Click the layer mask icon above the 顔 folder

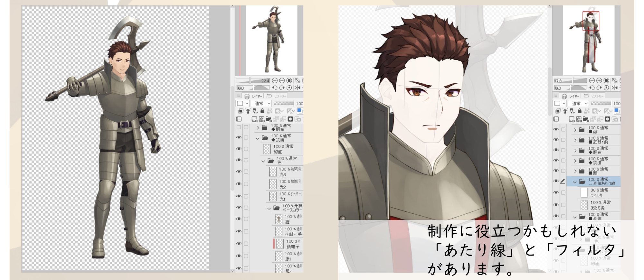click(x=608, y=119)
